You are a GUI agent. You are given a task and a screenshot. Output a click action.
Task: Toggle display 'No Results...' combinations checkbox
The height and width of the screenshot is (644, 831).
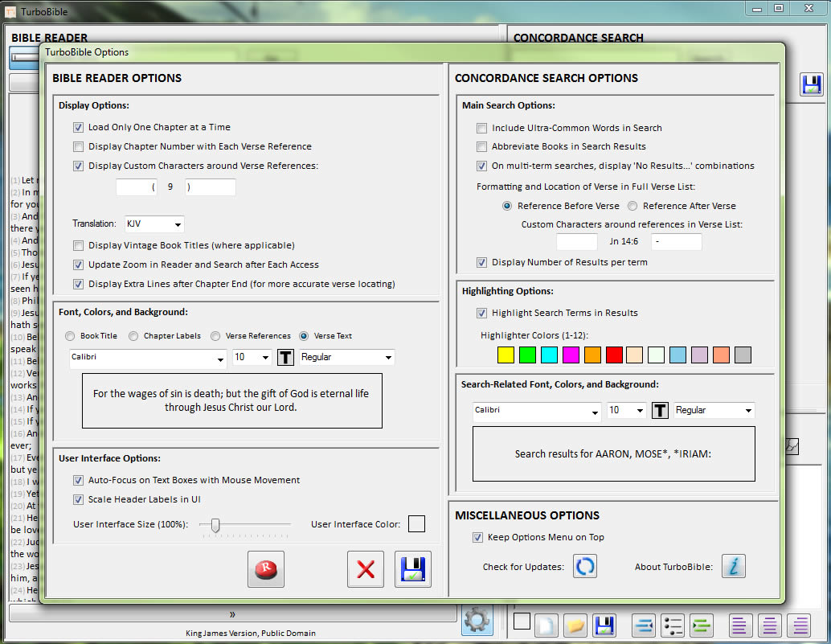point(481,166)
